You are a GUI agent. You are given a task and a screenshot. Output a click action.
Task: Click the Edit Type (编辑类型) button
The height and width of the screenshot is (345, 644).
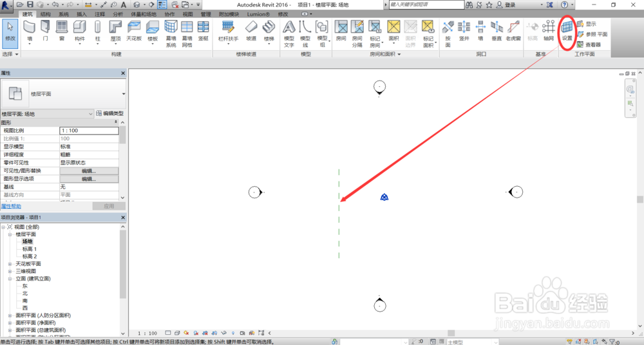point(109,113)
